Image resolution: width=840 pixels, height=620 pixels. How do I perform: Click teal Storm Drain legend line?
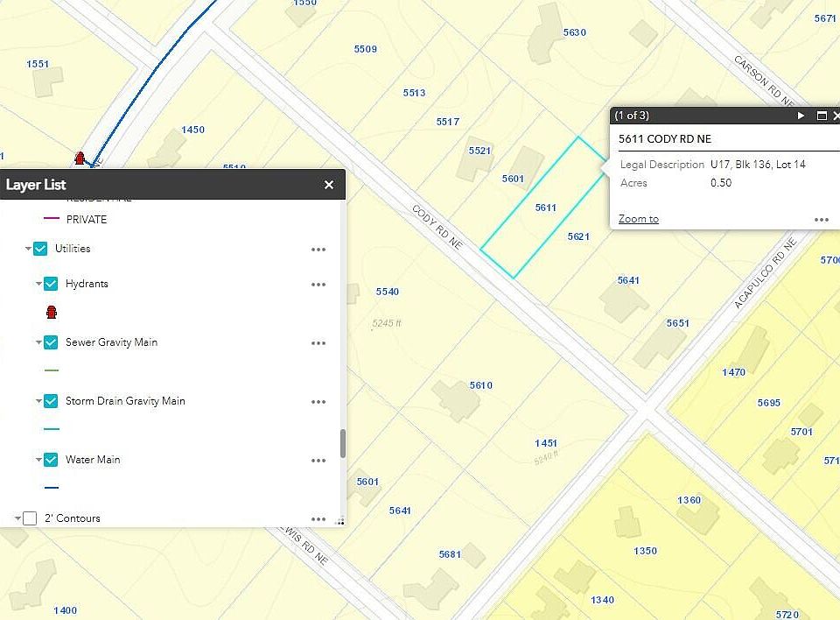[x=52, y=429]
